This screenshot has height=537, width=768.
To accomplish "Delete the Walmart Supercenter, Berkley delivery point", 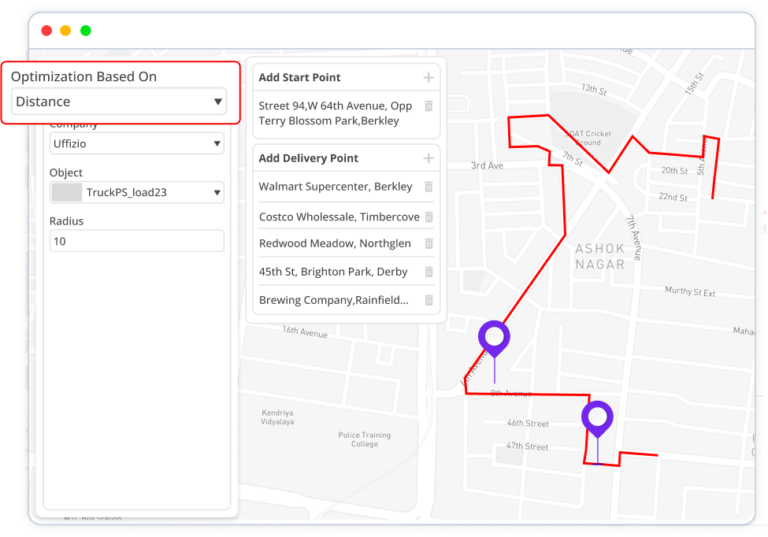I will click(429, 186).
